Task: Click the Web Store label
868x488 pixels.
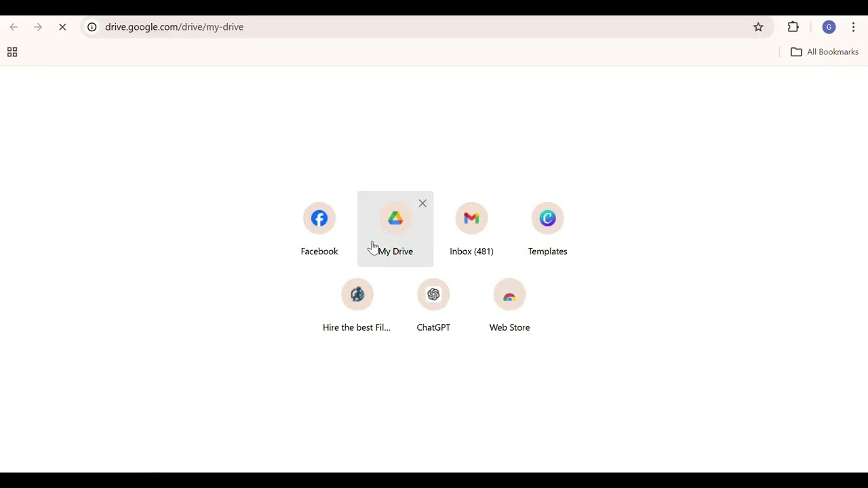Action: point(509,327)
